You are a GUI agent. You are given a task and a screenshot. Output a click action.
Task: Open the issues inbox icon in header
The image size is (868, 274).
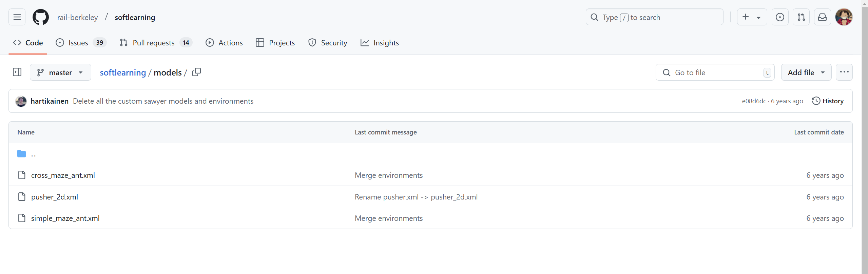click(780, 17)
